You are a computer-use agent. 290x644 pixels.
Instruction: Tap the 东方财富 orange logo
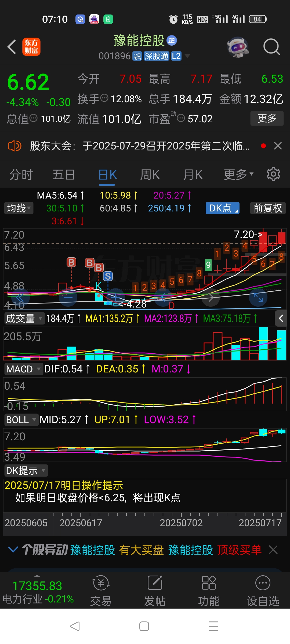[x=31, y=47]
